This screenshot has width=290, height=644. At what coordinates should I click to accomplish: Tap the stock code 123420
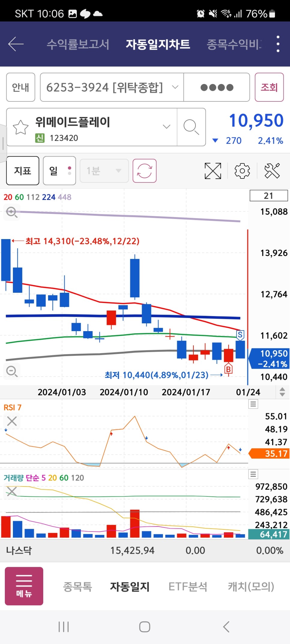(64, 138)
